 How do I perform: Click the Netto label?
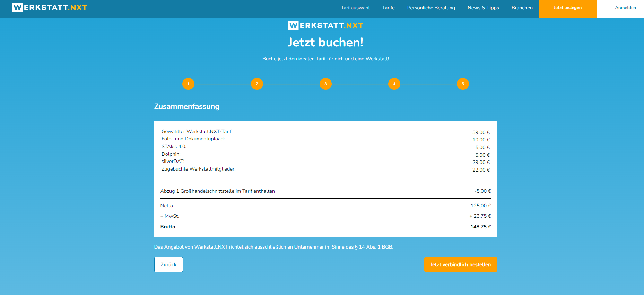[167, 206]
